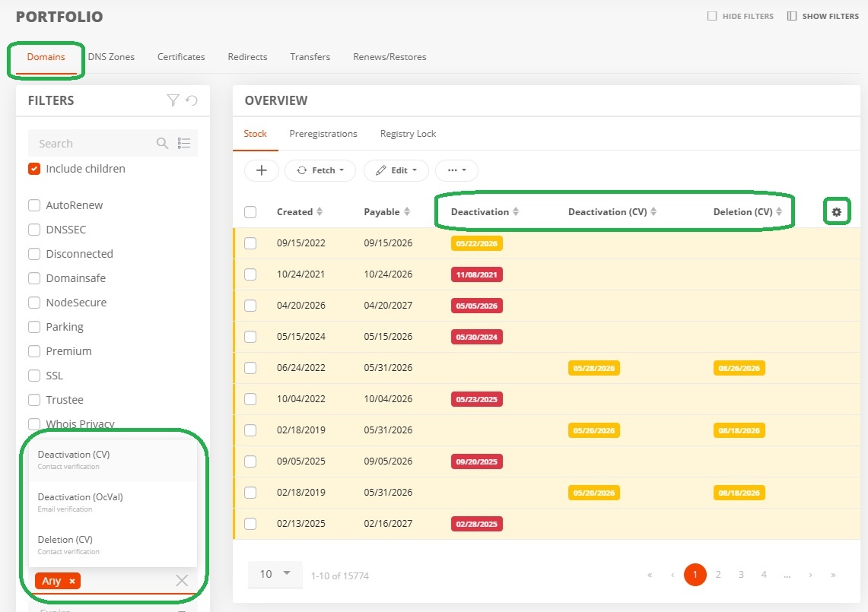Go to page 2
Image resolution: width=868 pixels, height=612 pixels.
coord(718,575)
